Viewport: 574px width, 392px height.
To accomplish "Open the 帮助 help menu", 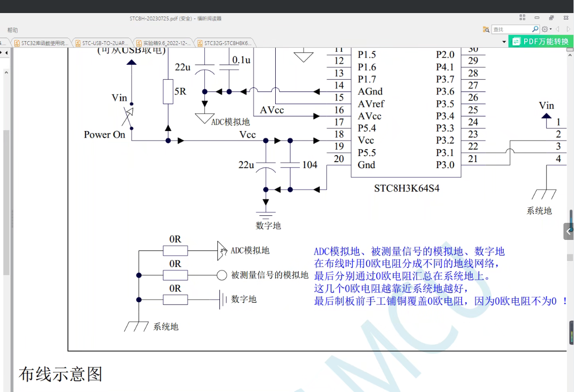I will [13, 30].
